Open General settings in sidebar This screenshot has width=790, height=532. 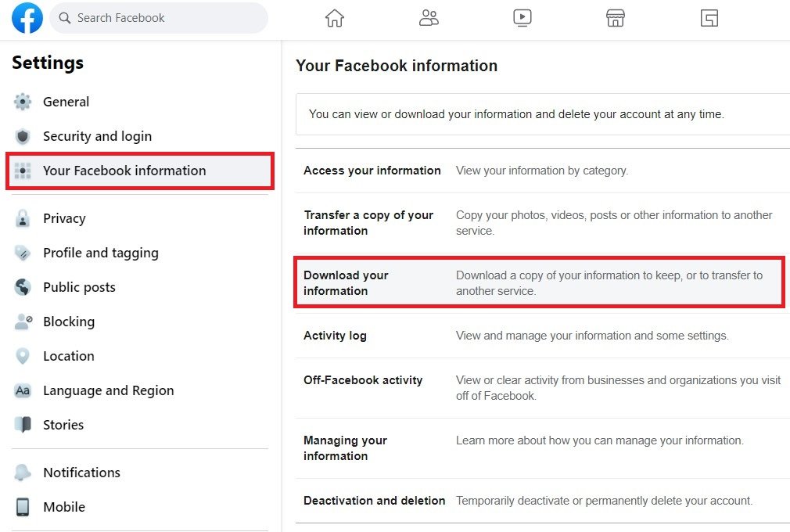coord(66,102)
